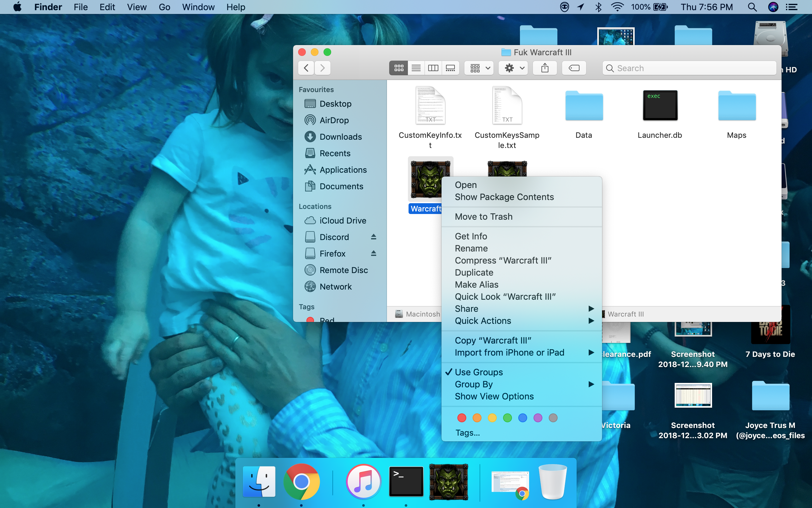Choose Show View Options

[x=522, y=397]
